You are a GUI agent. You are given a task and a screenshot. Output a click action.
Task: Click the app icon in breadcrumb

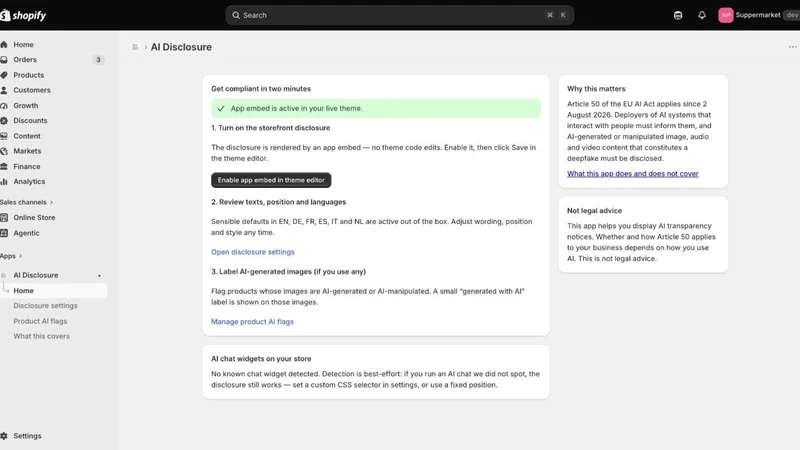click(x=135, y=47)
